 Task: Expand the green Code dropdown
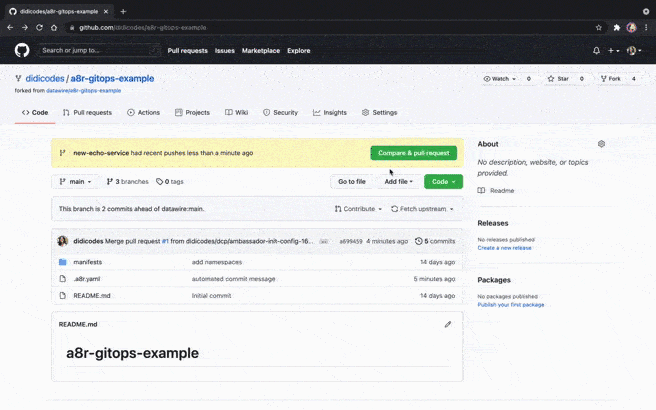(443, 182)
